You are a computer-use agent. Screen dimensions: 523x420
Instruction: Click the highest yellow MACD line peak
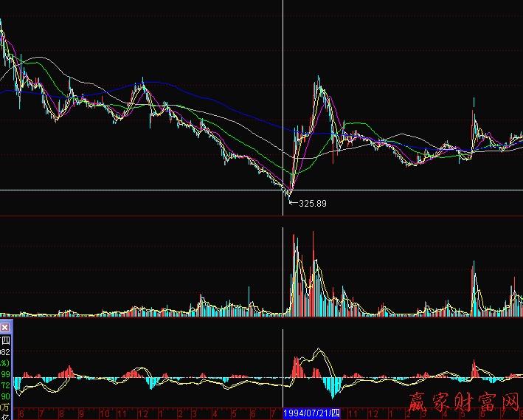click(319, 349)
